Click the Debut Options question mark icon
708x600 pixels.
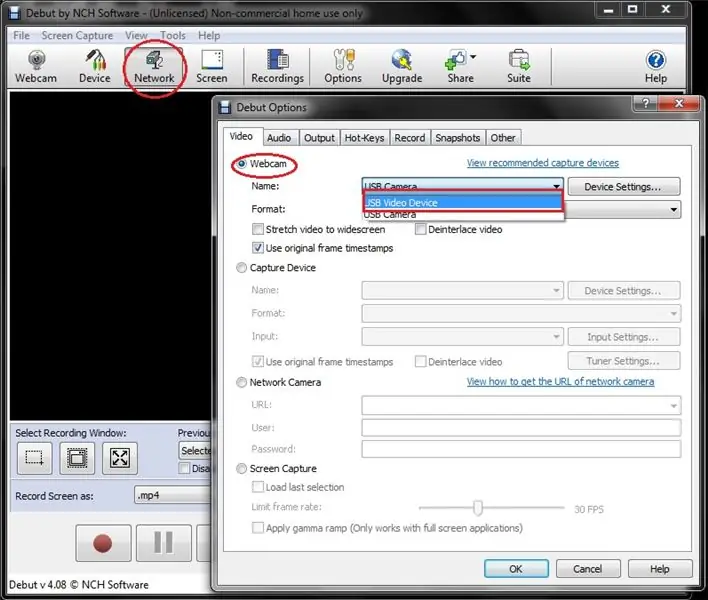tap(646, 103)
